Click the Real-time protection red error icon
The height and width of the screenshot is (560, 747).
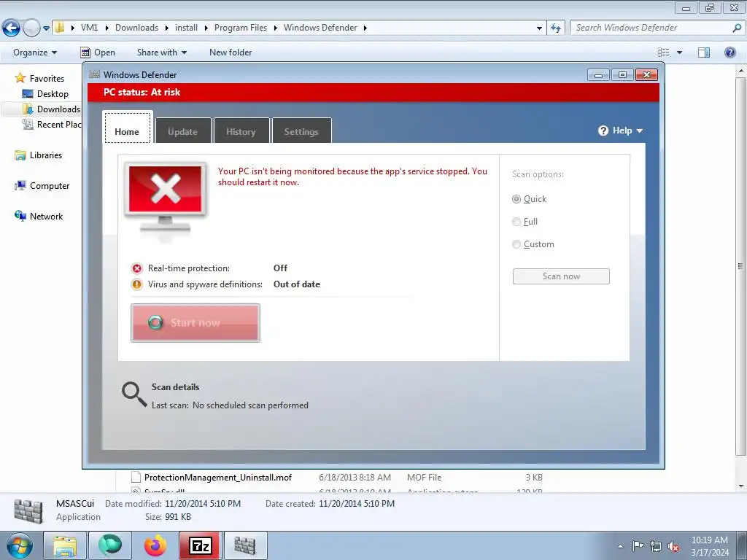[137, 268]
